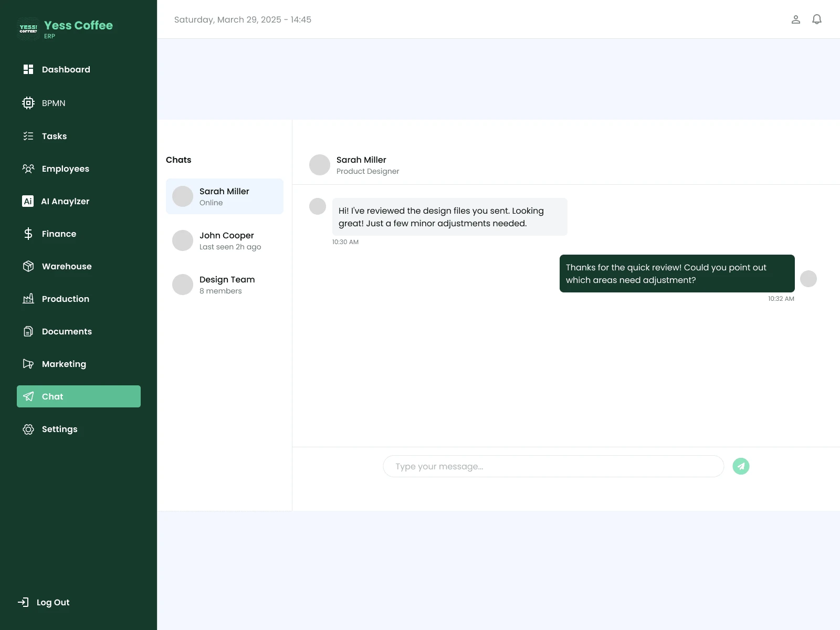Click the date and time header text
The width and height of the screenshot is (840, 630).
243,19
